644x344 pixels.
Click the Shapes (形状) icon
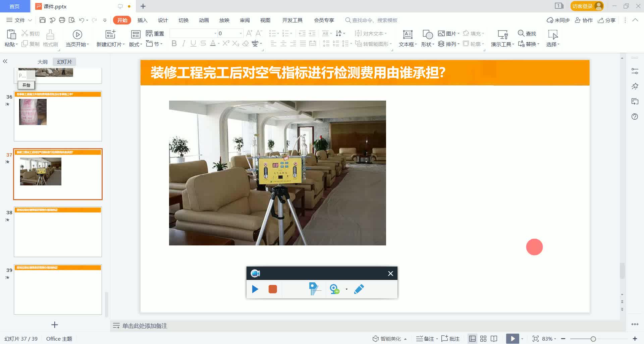[x=428, y=34]
